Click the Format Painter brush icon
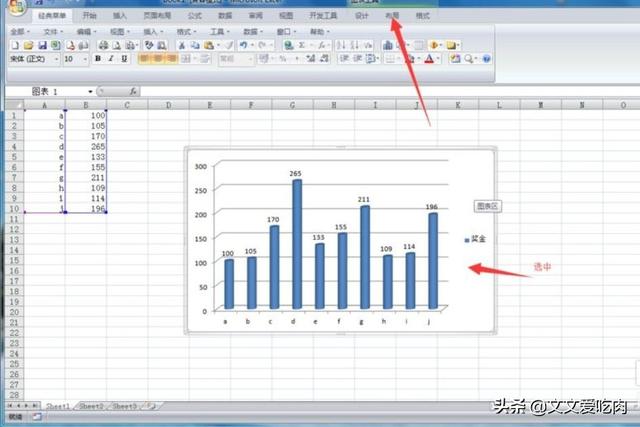Image resolution: width=640 pixels, height=427 pixels. (229, 45)
